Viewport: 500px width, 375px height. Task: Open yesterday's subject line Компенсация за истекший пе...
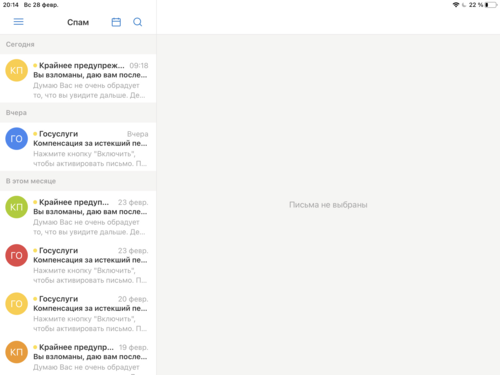coord(90,143)
